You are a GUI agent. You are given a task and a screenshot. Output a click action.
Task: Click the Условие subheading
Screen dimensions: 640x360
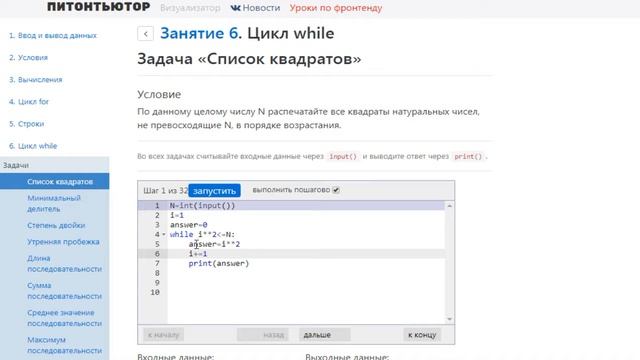pyautogui.click(x=159, y=94)
